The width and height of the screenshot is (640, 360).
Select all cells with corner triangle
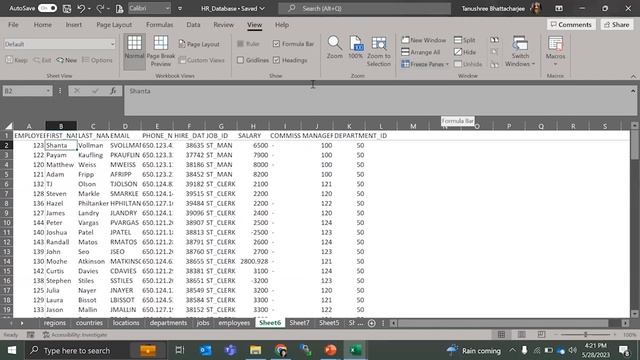tap(8, 126)
